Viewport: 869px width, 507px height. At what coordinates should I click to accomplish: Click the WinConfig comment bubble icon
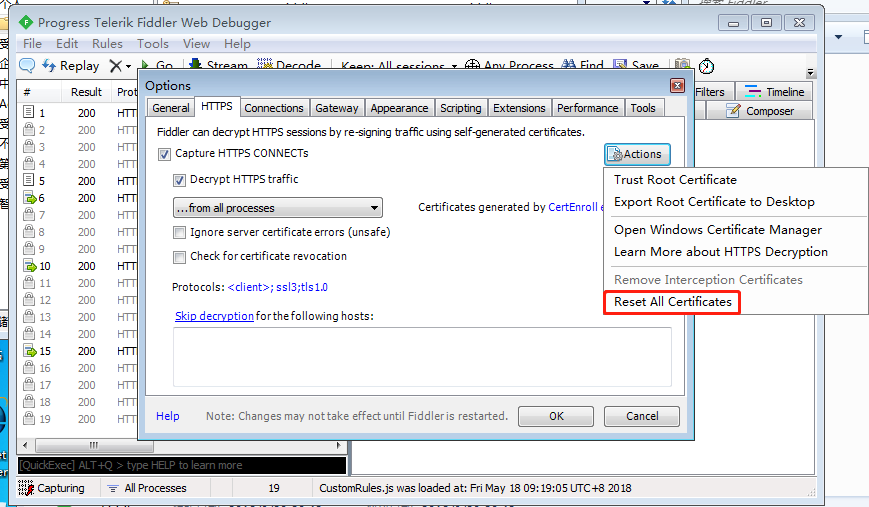pyautogui.click(x=27, y=65)
